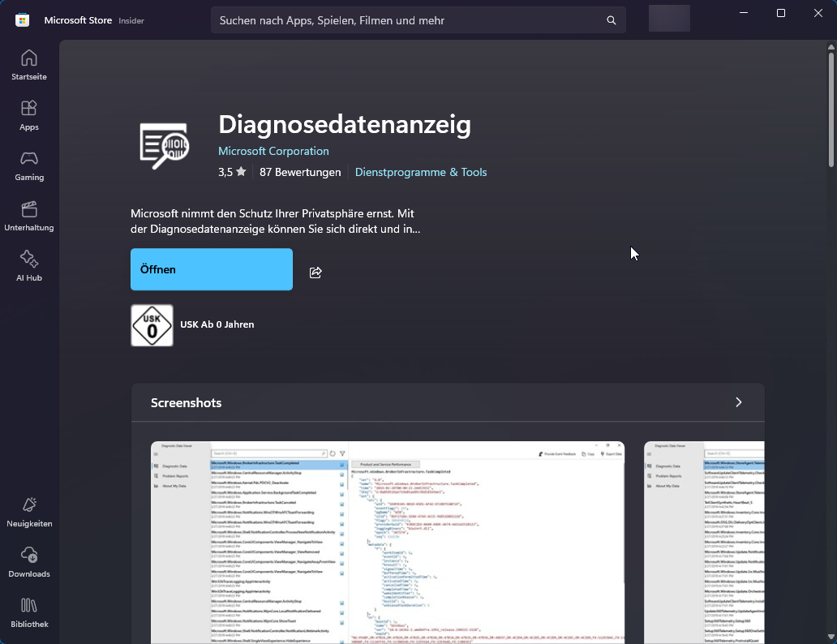The width and height of the screenshot is (837, 644).
Task: Focus the Suchen nach Apps search field
Action: coord(418,20)
